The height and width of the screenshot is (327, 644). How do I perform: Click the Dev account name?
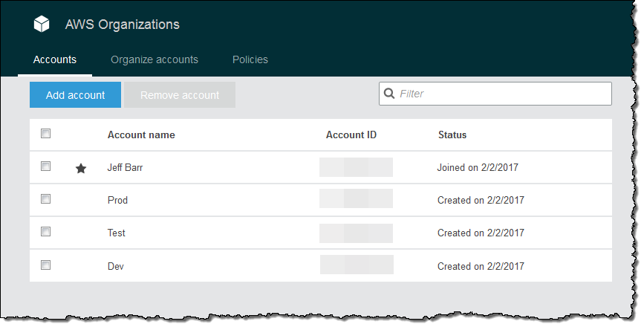pyautogui.click(x=116, y=266)
